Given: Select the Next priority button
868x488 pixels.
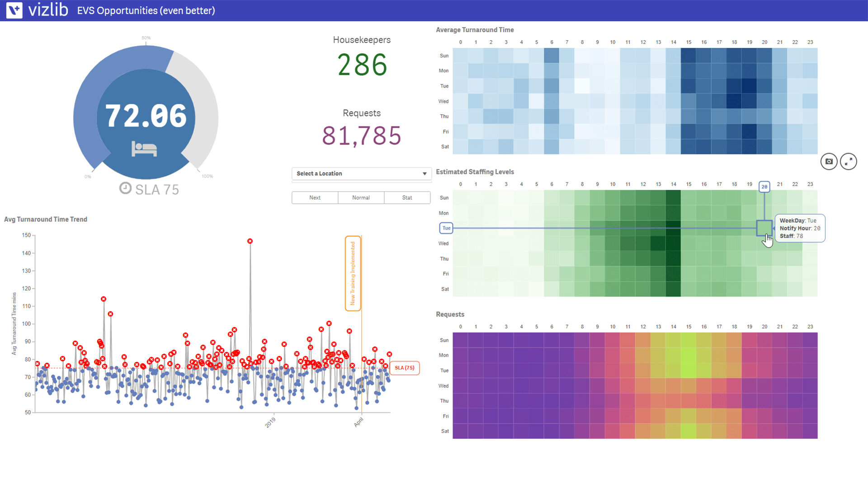Looking at the screenshot, I should tap(315, 197).
